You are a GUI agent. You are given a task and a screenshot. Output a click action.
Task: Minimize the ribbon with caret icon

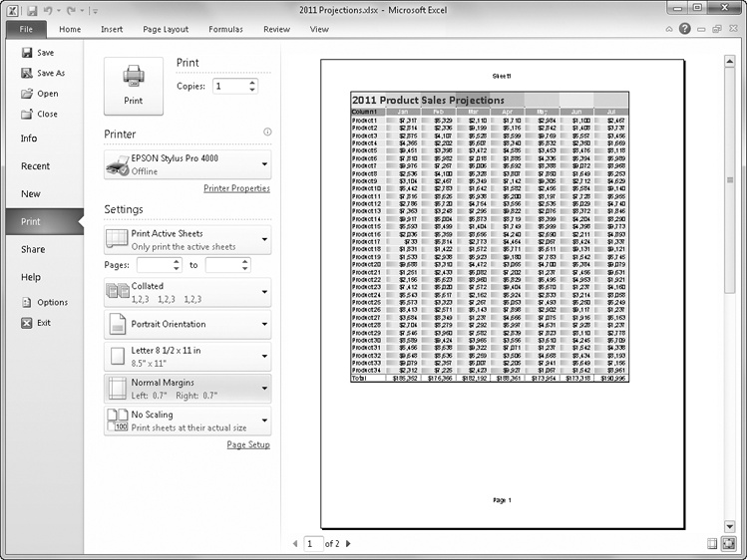coord(669,29)
